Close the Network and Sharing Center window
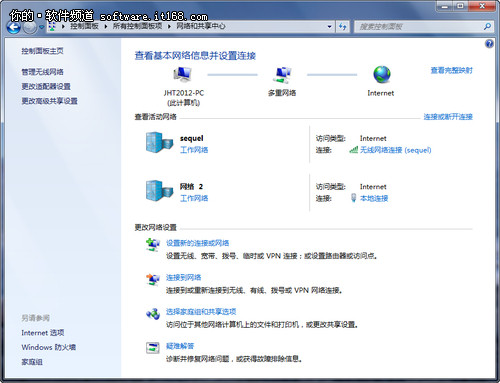 [482, 6]
